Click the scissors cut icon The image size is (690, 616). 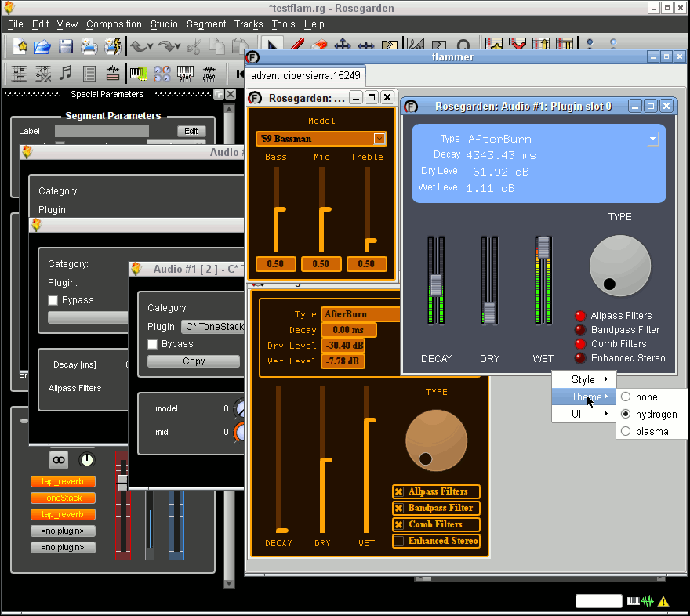coord(194,45)
